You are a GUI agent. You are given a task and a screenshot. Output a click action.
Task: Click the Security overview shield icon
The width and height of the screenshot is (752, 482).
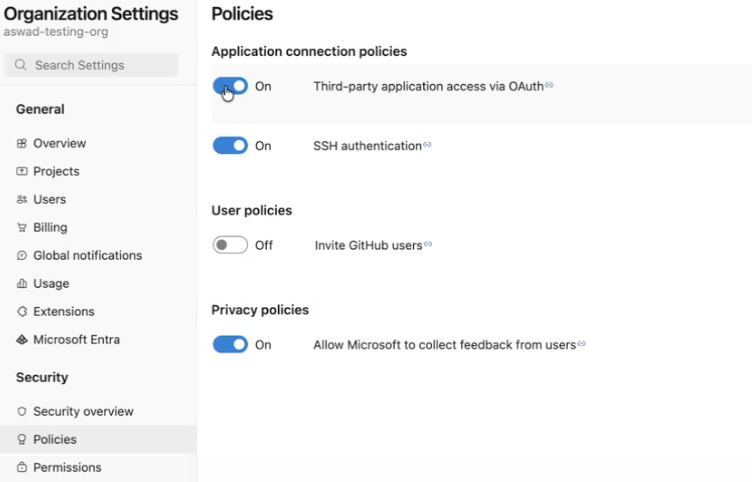coord(22,411)
